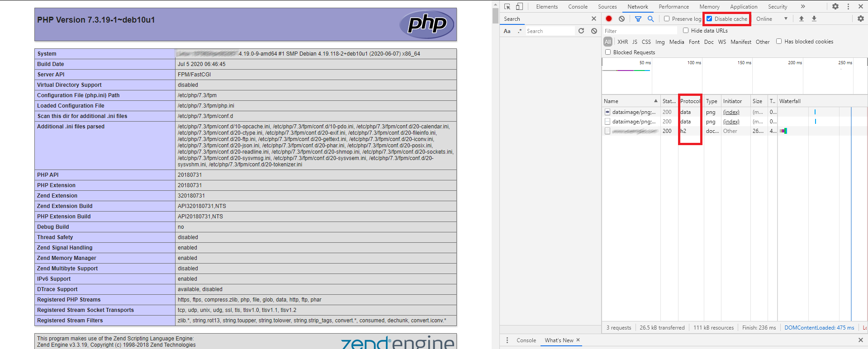Click the 'Loaded Configuration File' row label
The image size is (868, 349).
pos(71,105)
